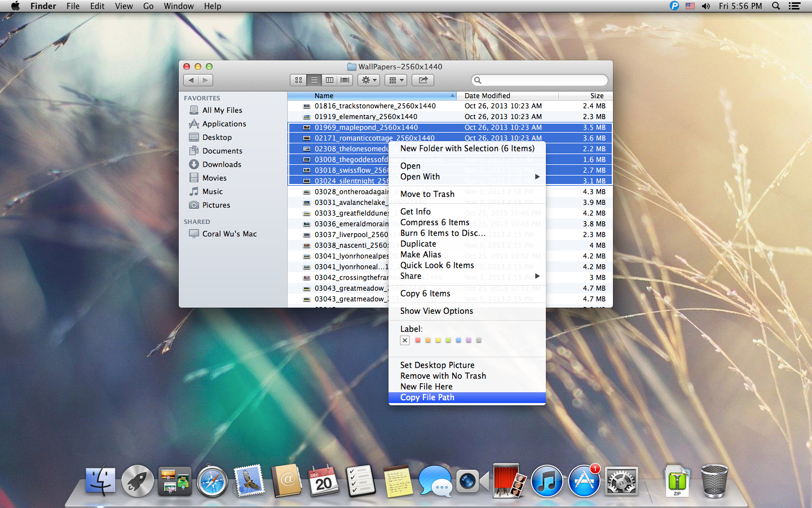812x508 pixels.
Task: Choose Compress 6 Items from the context menu
Action: pos(434,222)
